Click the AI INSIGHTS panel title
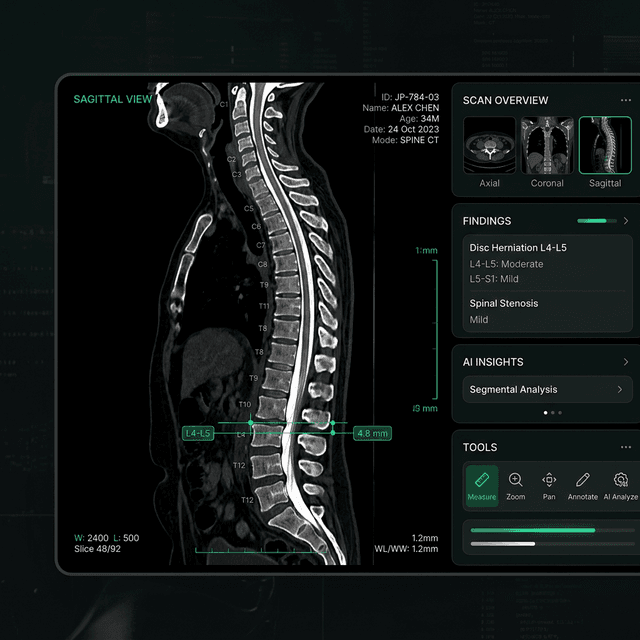This screenshot has height=640, width=640. coord(493,362)
